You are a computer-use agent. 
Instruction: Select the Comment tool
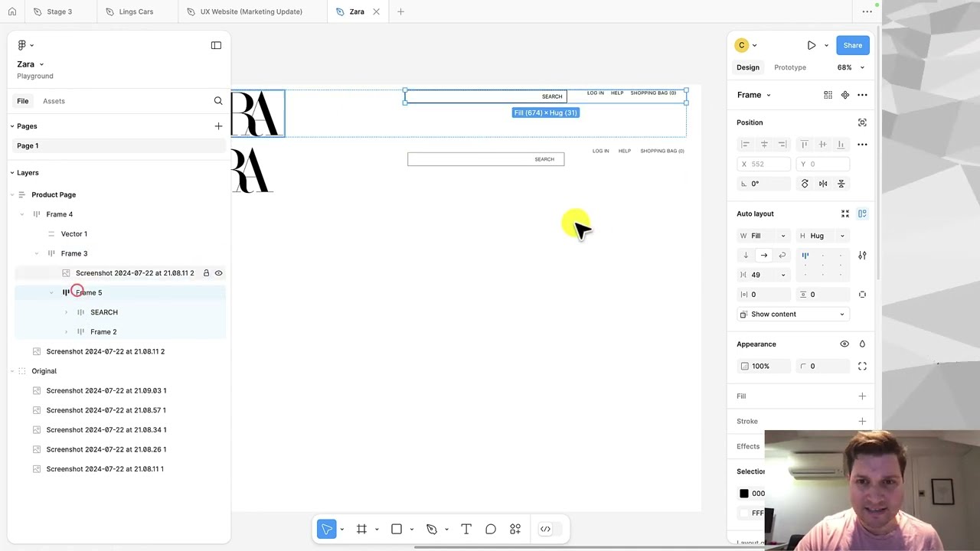click(x=491, y=529)
